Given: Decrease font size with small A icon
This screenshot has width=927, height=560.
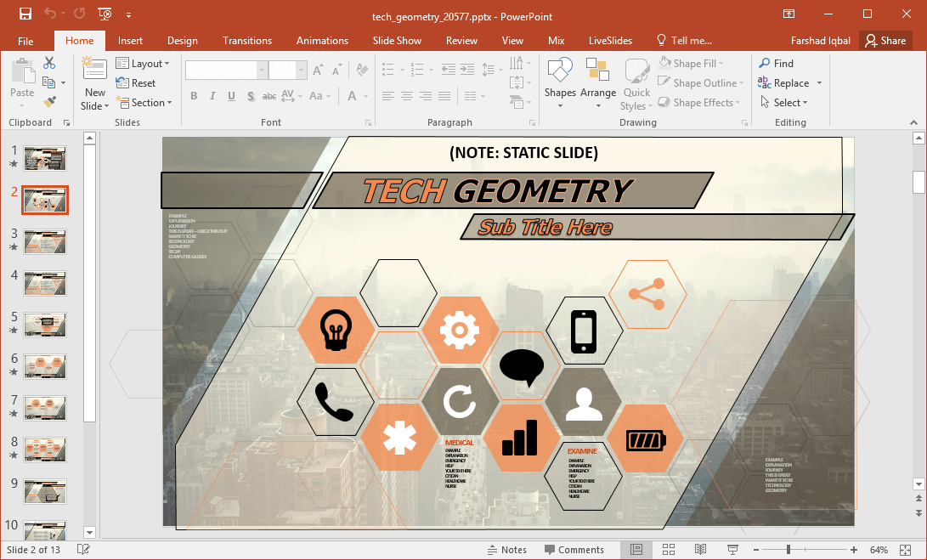Looking at the screenshot, I should [x=337, y=71].
